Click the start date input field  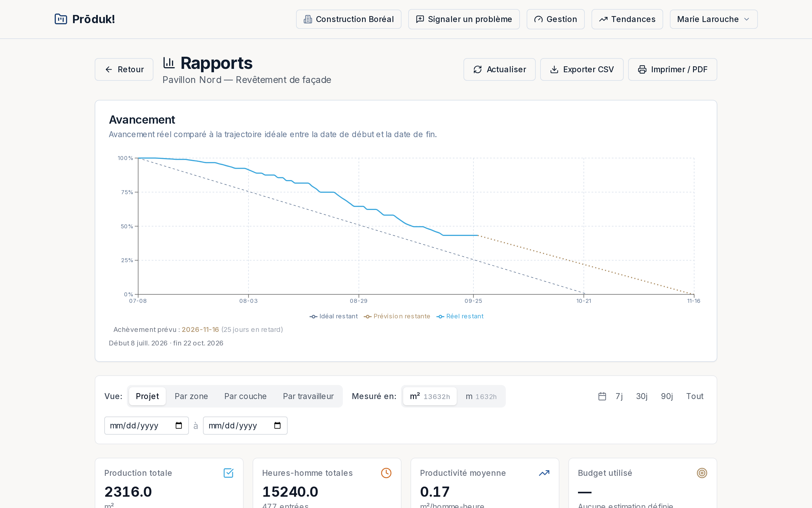(146, 426)
